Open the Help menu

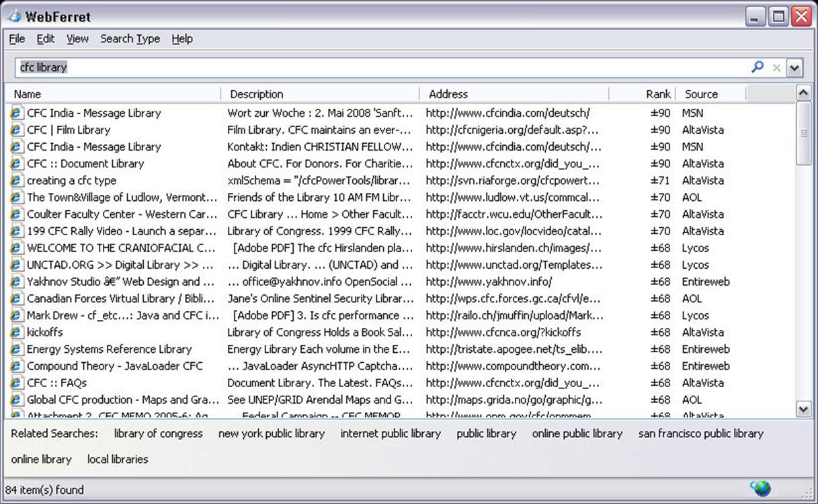click(x=182, y=38)
